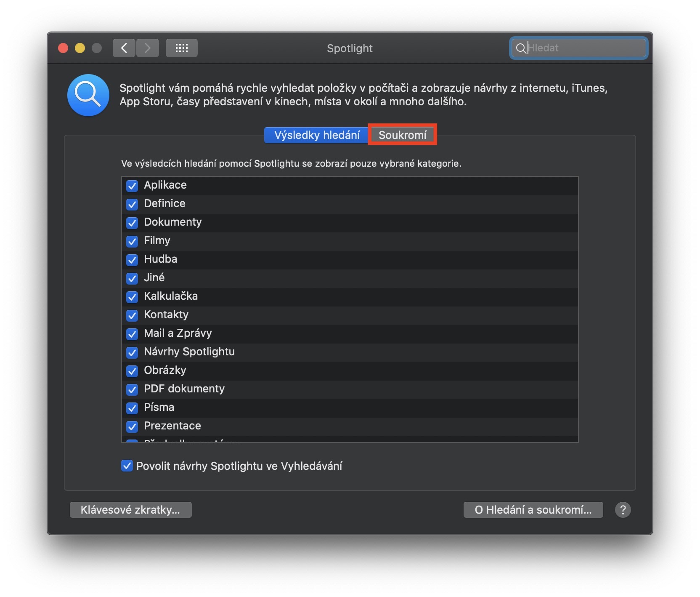Screen dimensions: 700x597
Task: Toggle the Hudba checkbox
Action: point(132,260)
